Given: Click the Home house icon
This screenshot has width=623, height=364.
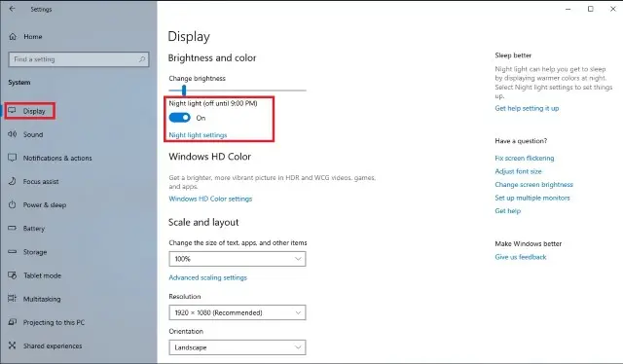Looking at the screenshot, I should pos(13,37).
